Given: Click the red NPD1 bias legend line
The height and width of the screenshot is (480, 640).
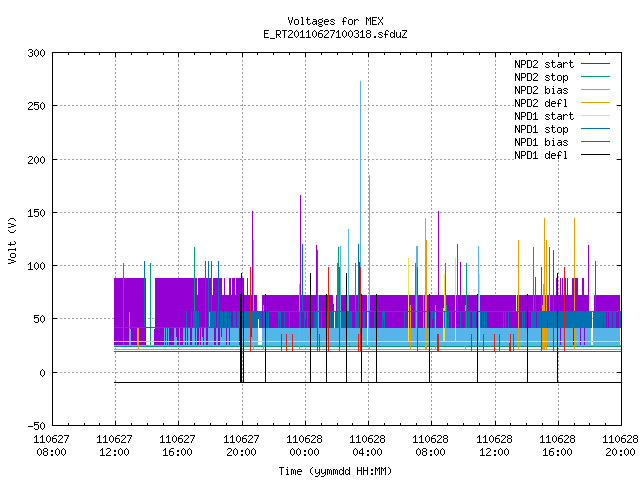Looking at the screenshot, I should pyautogui.click(x=596, y=142).
